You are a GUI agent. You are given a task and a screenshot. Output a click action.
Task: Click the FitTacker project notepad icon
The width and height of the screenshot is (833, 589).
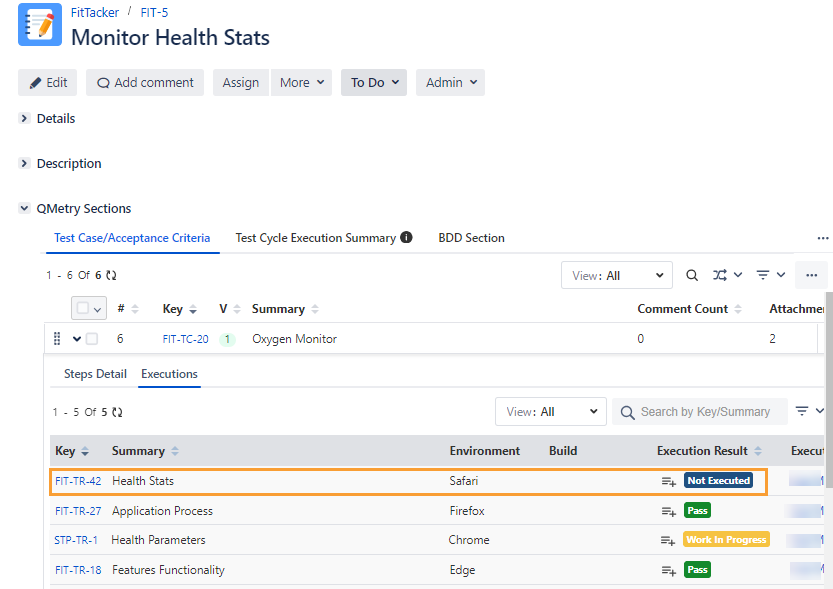(40, 24)
